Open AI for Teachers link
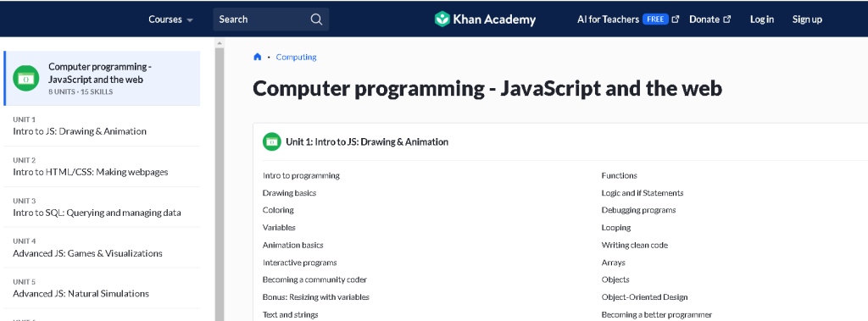 pyautogui.click(x=608, y=19)
